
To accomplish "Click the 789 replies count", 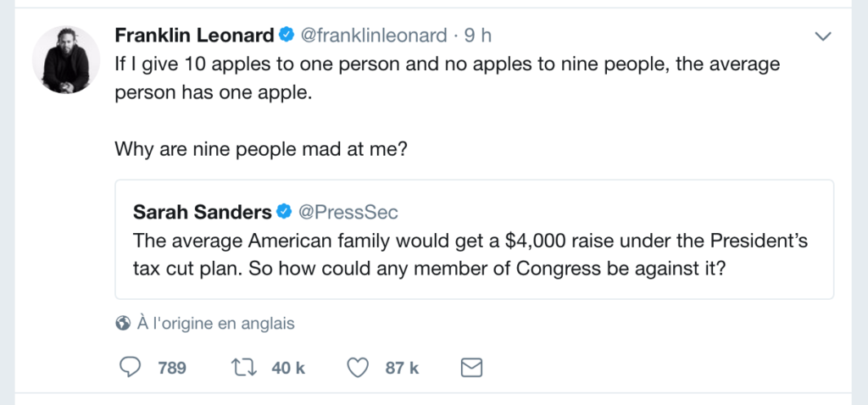I will pos(172,368).
